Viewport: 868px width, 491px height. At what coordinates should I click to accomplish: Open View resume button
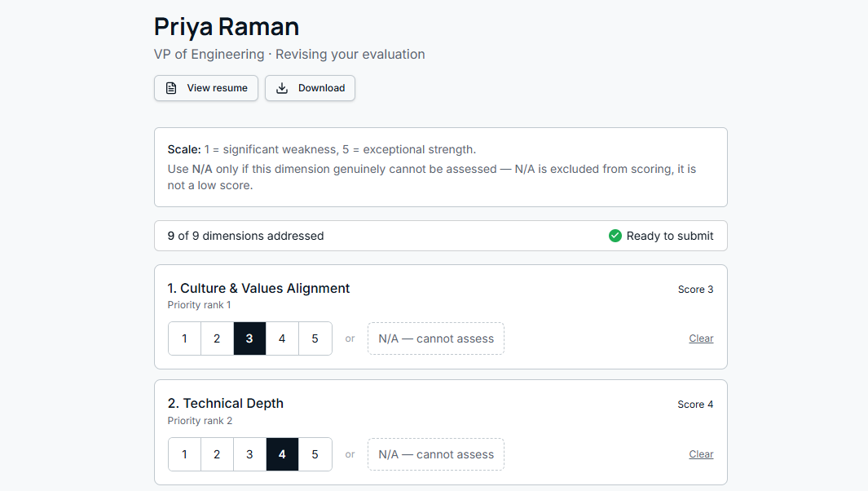206,88
